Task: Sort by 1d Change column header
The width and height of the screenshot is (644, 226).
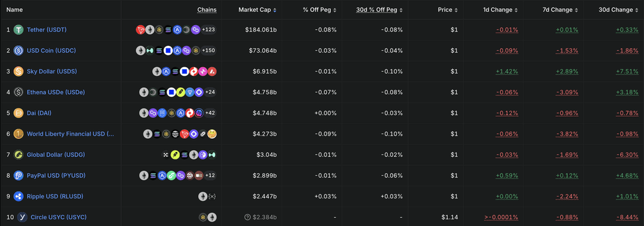Action: click(x=500, y=10)
